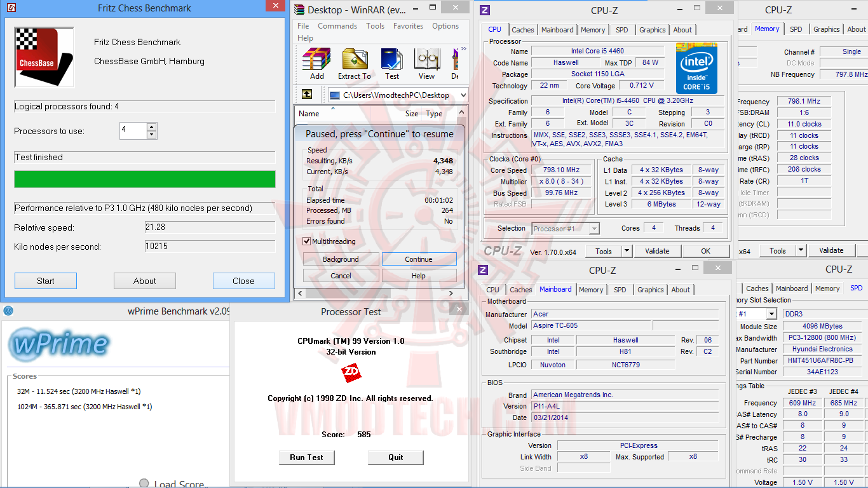Click Validate in the CPU-Z processor window
Image resolution: width=868 pixels, height=488 pixels.
pos(657,251)
